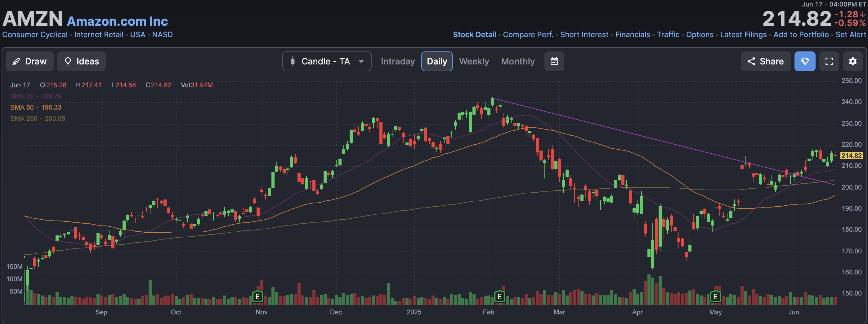Viewport: 868px width, 324px height.
Task: Click the Vol 31.97M readout
Action: pyautogui.click(x=196, y=85)
